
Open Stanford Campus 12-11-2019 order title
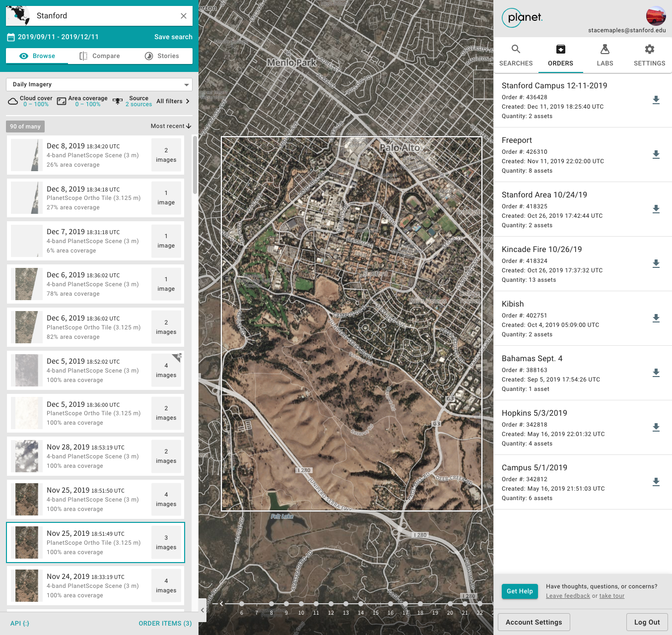click(x=554, y=86)
